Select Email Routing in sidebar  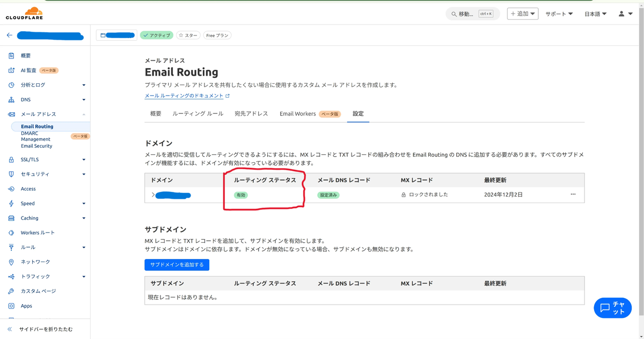coord(37,127)
